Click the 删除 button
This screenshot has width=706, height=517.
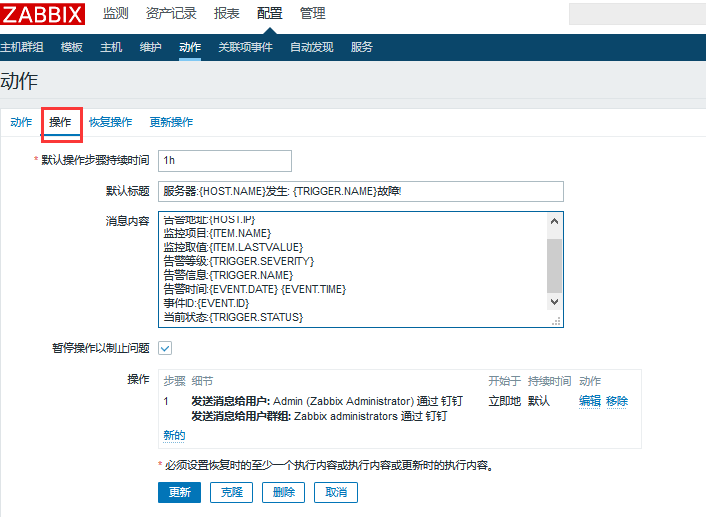tap(284, 492)
